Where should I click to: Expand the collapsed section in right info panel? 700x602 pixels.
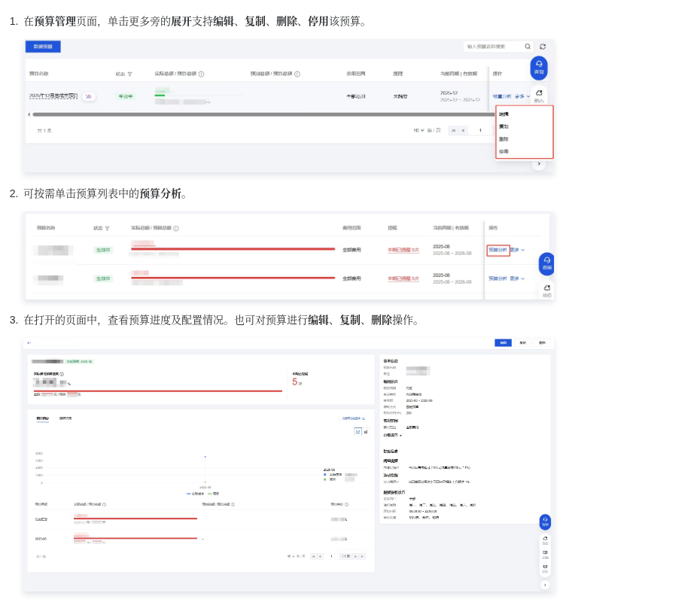click(392, 435)
